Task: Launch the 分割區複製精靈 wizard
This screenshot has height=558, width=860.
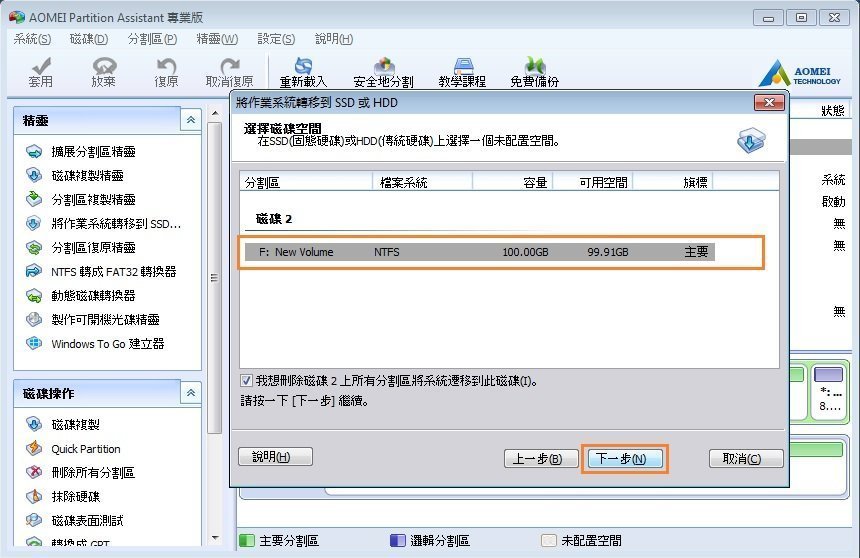Action: [x=93, y=200]
